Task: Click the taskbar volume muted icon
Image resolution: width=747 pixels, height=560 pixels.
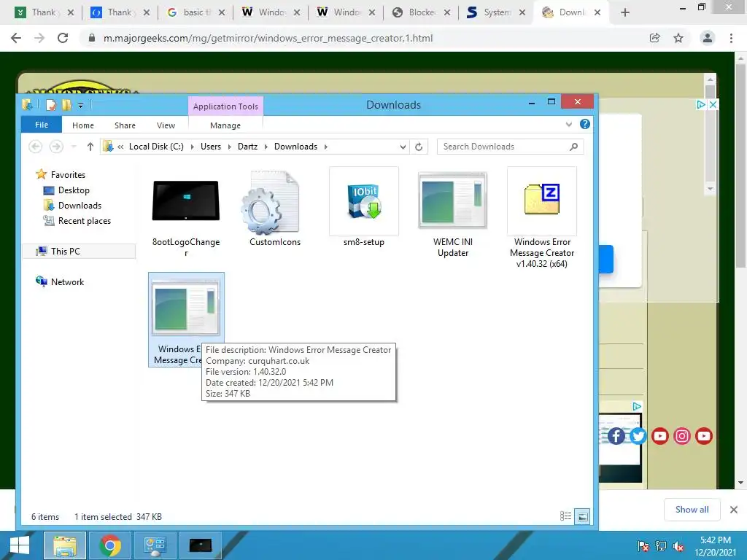Action: click(x=678, y=545)
